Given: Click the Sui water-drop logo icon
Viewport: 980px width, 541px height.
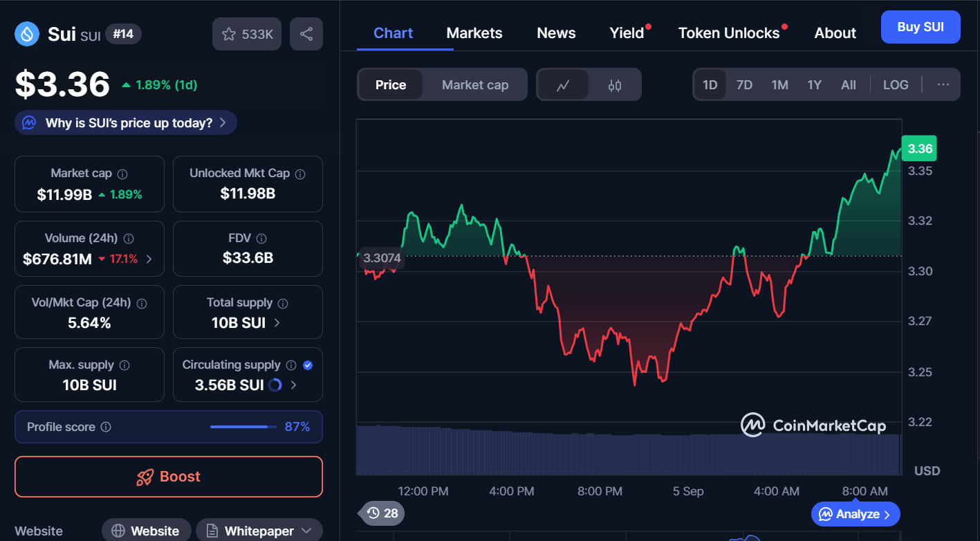Looking at the screenshot, I should coord(27,34).
